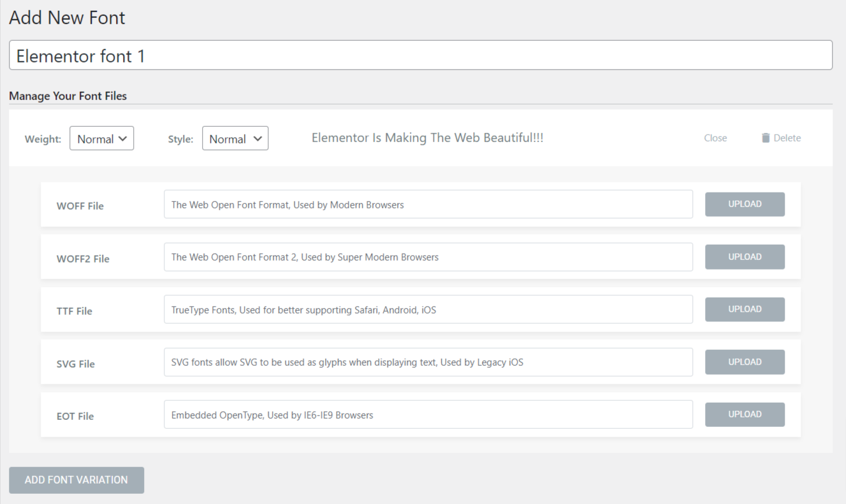Open the Weight dropdown
This screenshot has width=846, height=504.
(102, 138)
